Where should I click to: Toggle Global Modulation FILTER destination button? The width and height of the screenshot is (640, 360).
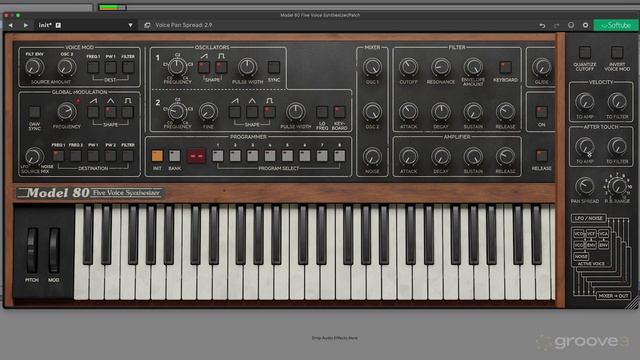(x=128, y=156)
